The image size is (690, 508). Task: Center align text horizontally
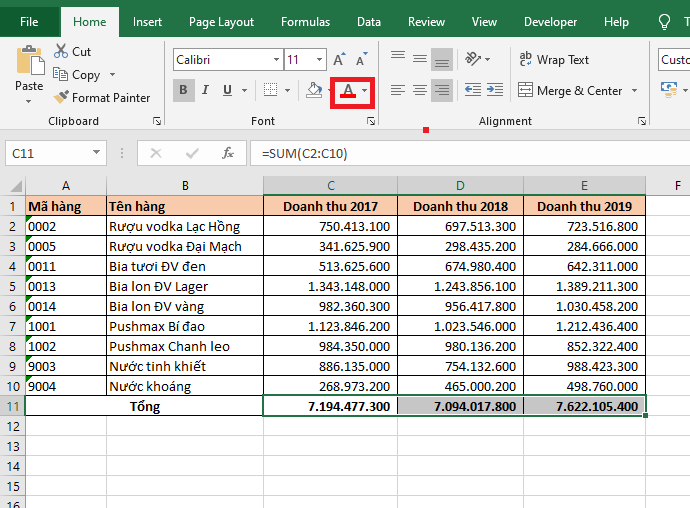419,90
